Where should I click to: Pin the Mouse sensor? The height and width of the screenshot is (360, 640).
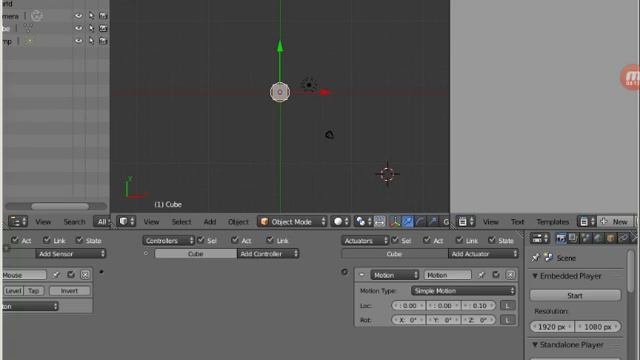point(56,275)
